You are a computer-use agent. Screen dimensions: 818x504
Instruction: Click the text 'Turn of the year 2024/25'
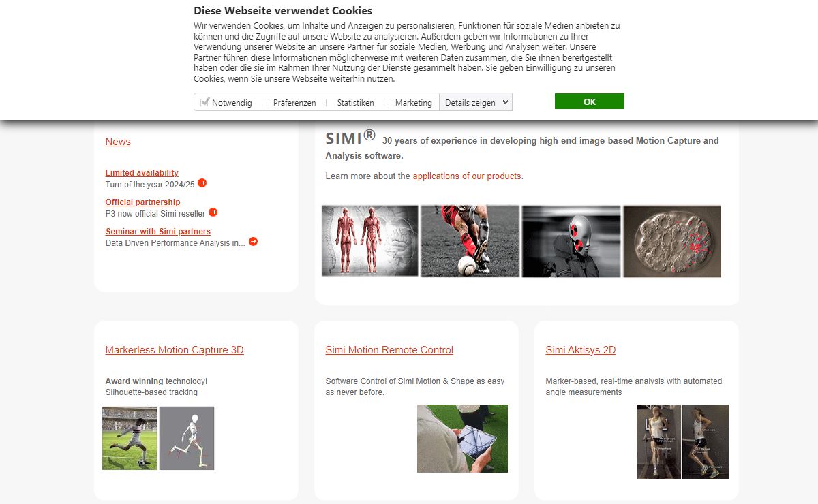click(x=150, y=184)
